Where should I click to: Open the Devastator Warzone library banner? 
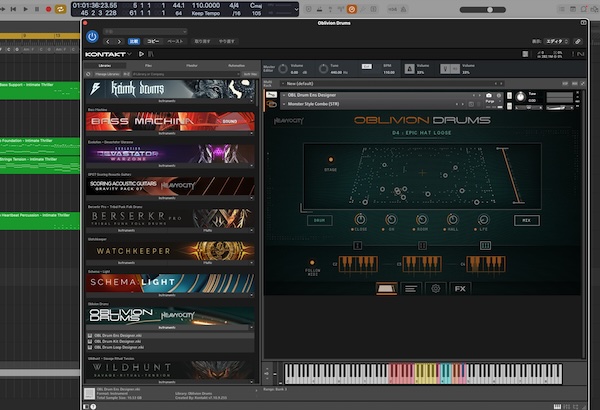(170, 154)
